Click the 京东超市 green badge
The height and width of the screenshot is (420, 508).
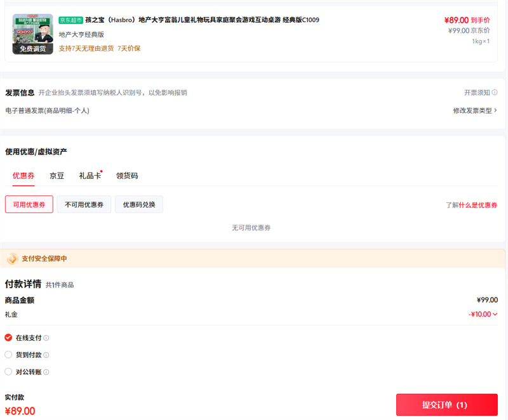[70, 20]
